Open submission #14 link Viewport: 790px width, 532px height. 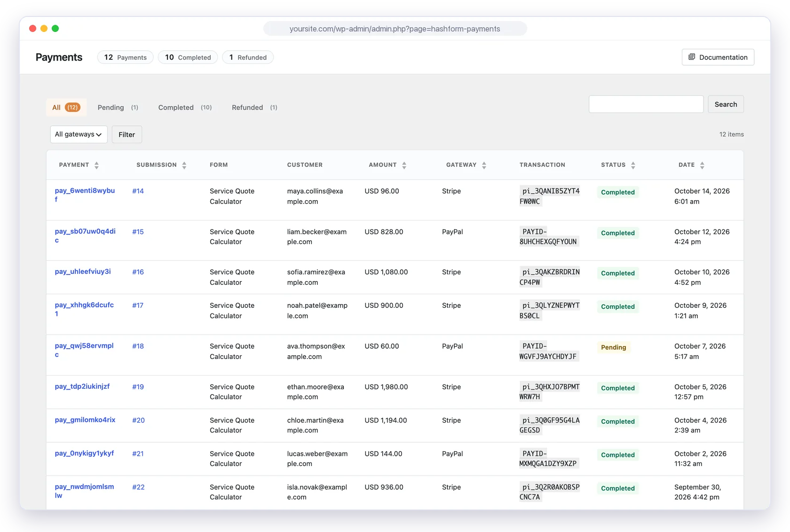coord(138,191)
